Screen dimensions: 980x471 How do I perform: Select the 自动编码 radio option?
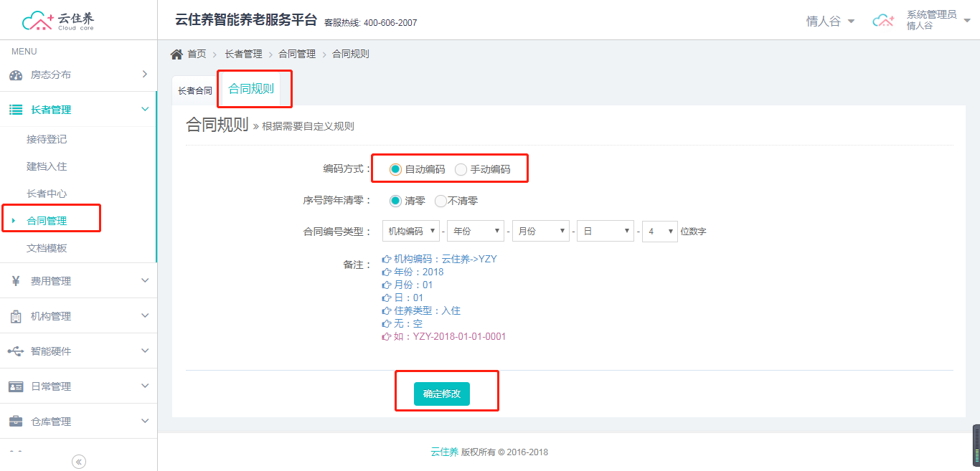[395, 170]
